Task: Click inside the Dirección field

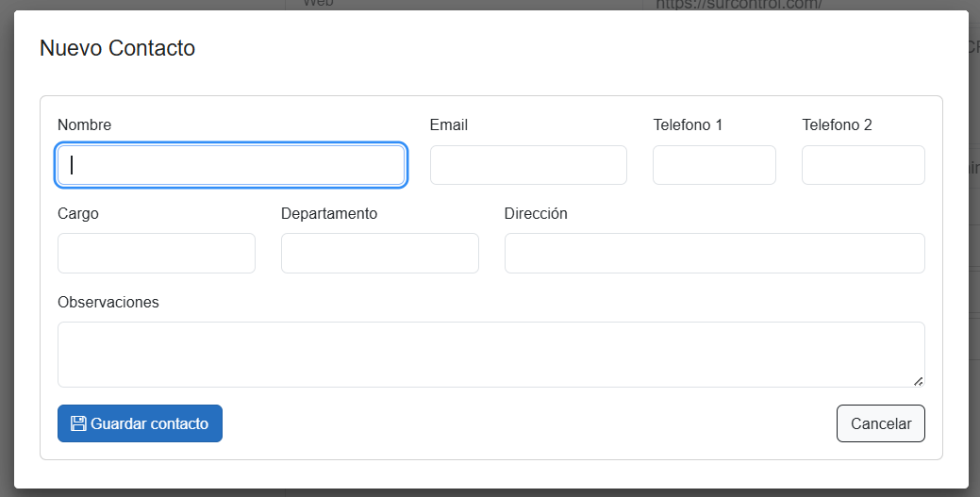Action: tap(714, 254)
